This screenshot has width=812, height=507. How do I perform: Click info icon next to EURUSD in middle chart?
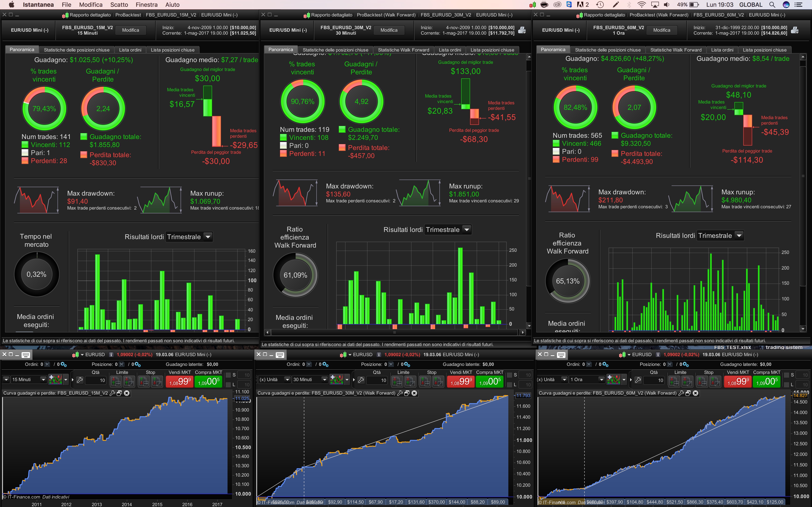pyautogui.click(x=379, y=355)
